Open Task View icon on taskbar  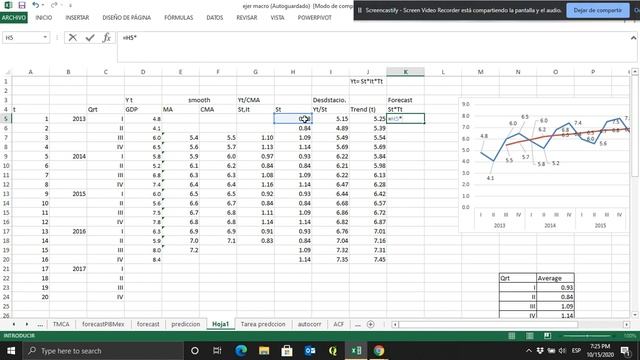217,351
